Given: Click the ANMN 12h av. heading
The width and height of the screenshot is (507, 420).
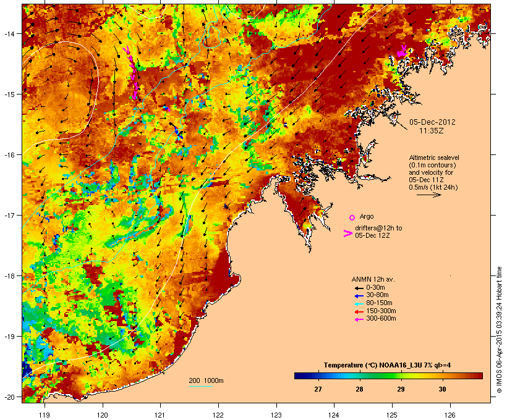Looking at the screenshot, I should [x=373, y=279].
